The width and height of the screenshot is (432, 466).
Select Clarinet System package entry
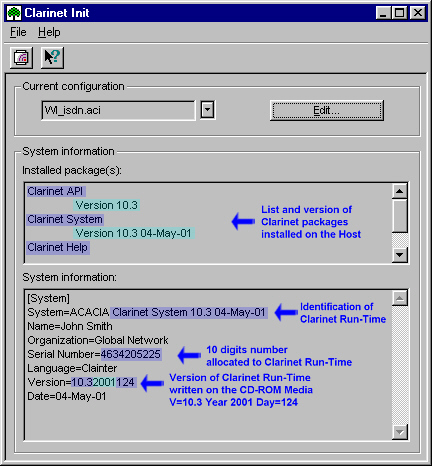[x=65, y=219]
